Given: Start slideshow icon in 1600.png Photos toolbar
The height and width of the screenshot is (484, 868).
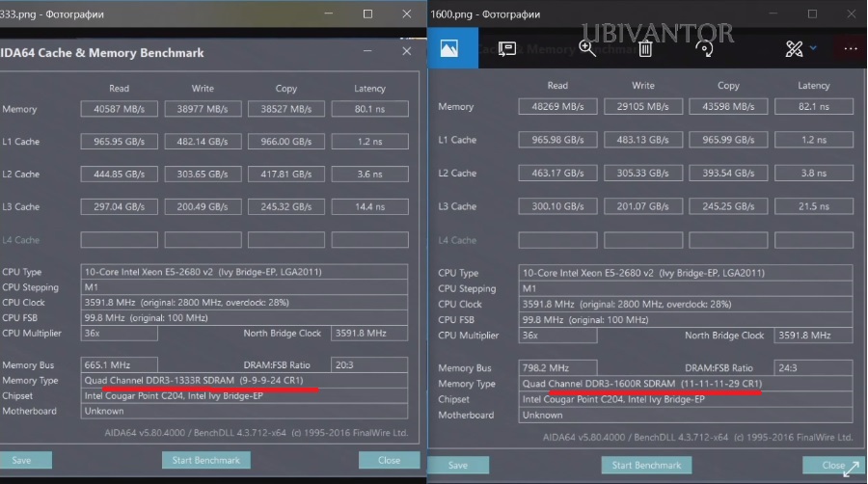Looking at the screenshot, I should [506, 48].
